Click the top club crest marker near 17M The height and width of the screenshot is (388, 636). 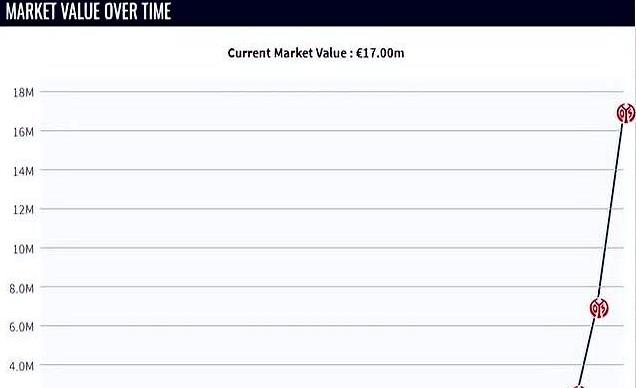tap(626, 113)
